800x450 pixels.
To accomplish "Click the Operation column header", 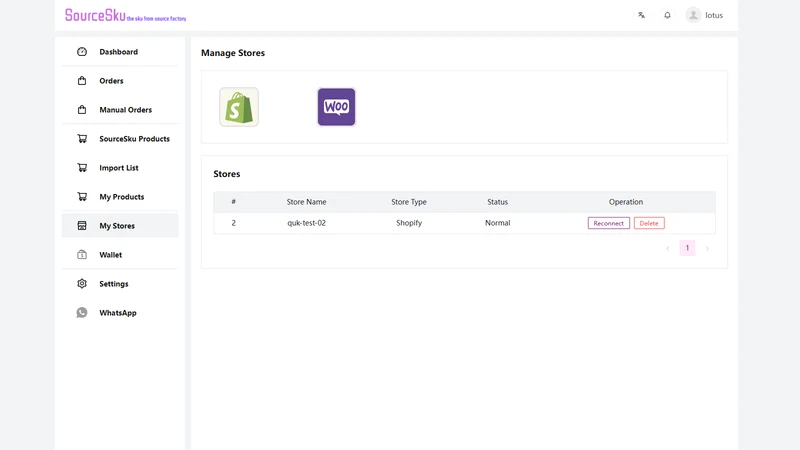I will [x=626, y=202].
